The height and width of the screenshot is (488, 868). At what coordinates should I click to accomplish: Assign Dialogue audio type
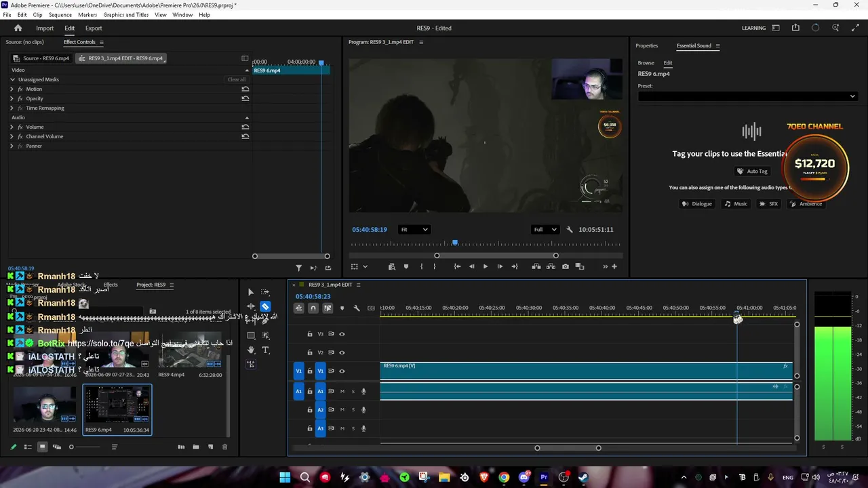pyautogui.click(x=697, y=204)
